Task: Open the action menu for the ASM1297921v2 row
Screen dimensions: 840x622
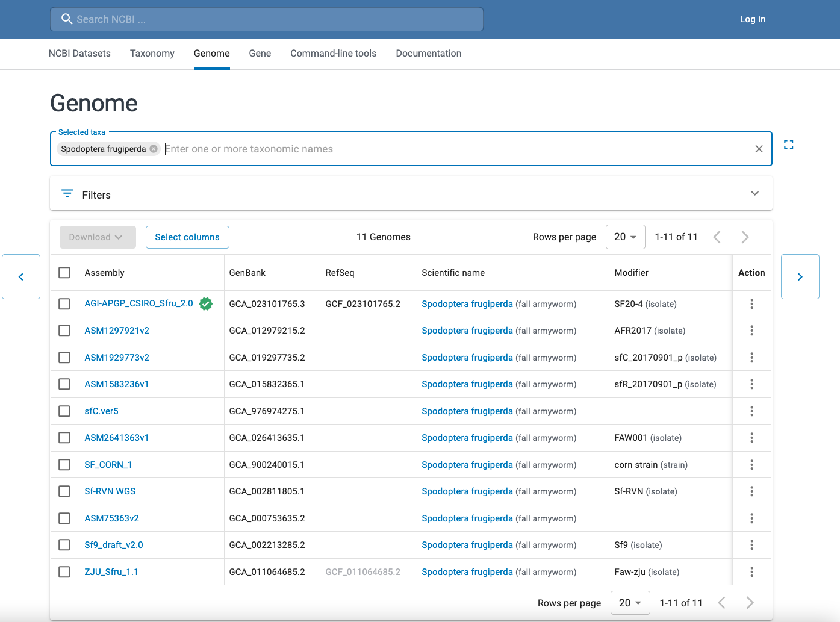Action: click(751, 331)
